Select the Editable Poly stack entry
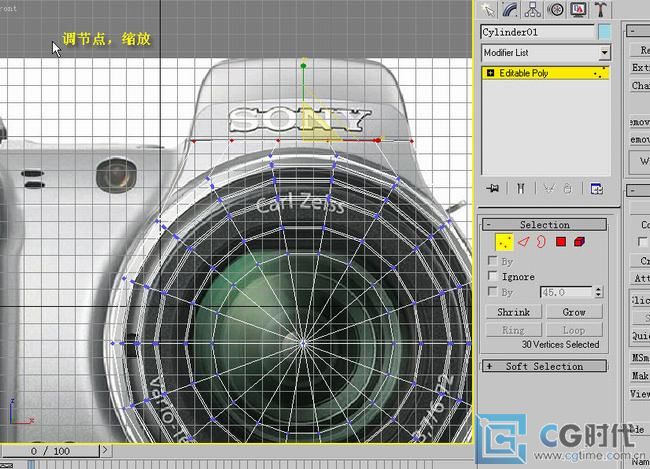 point(545,73)
